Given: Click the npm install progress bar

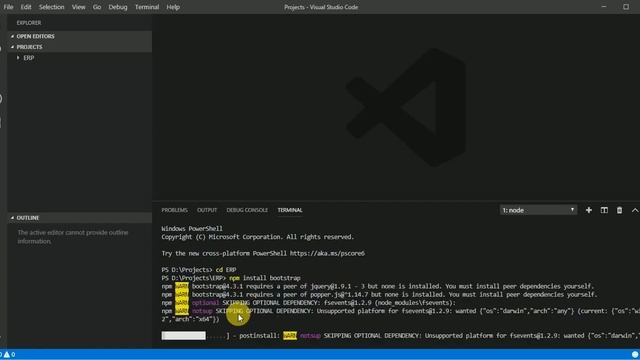Looking at the screenshot, I should pos(184,336).
